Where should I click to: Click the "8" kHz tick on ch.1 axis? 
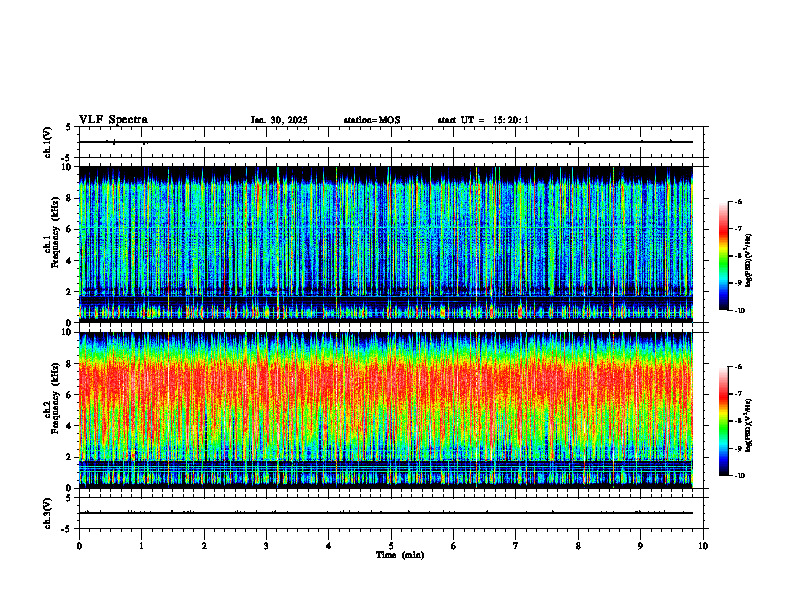pos(70,198)
